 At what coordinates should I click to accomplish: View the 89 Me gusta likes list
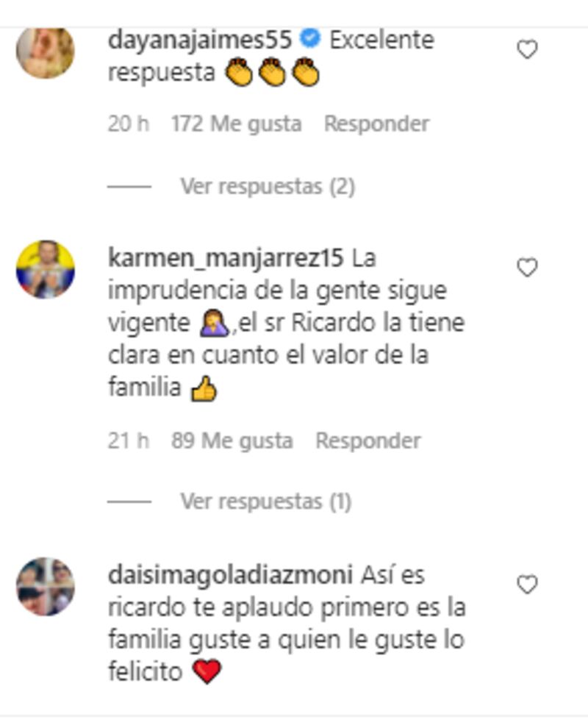click(x=232, y=440)
